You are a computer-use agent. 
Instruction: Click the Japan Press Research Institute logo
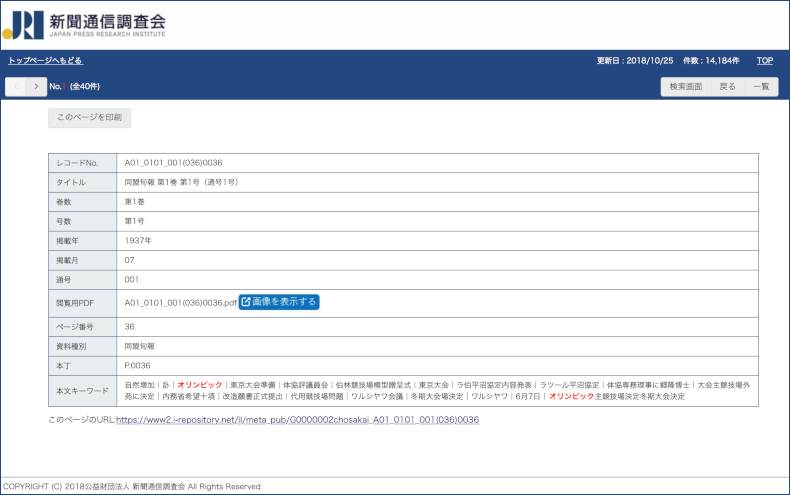click(x=84, y=25)
